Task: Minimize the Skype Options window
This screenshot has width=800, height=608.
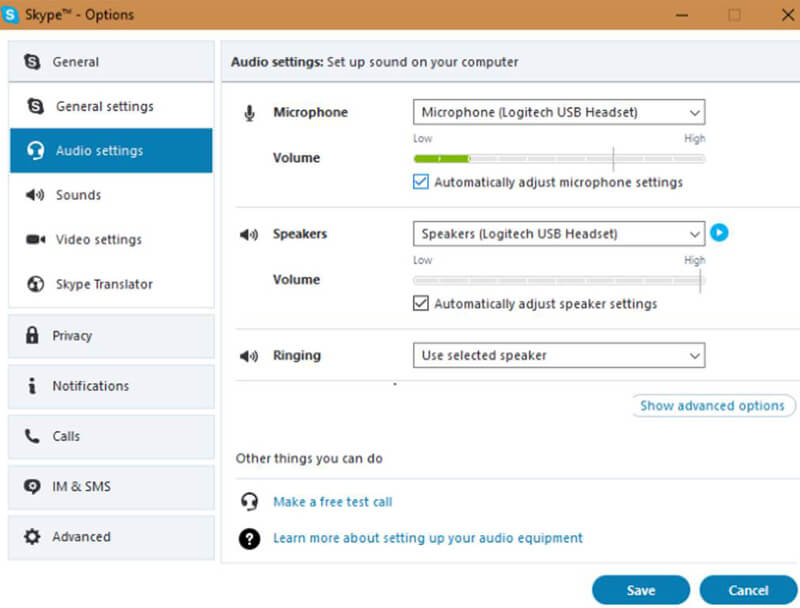Action: pyautogui.click(x=682, y=15)
